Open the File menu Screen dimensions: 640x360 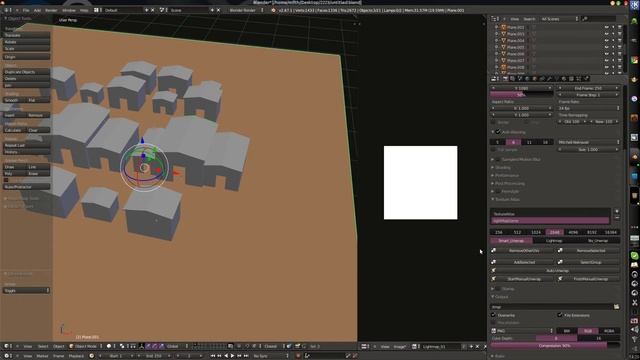[26, 10]
